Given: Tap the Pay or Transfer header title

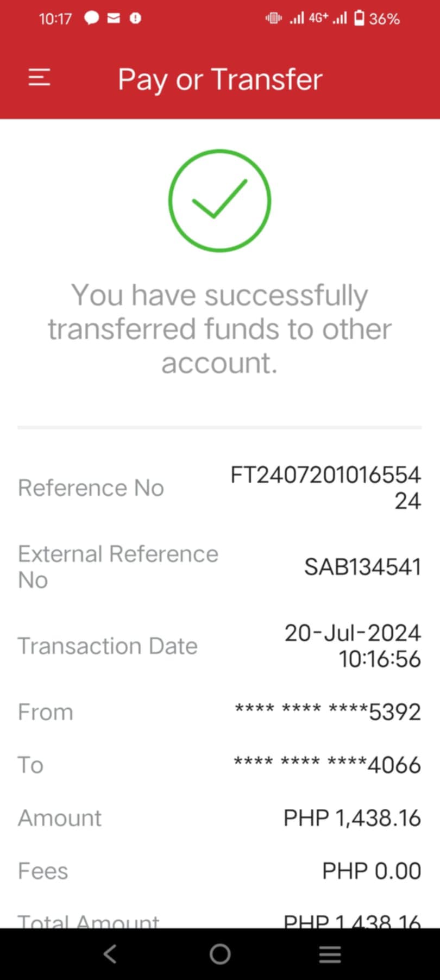Looking at the screenshot, I should 220,79.
